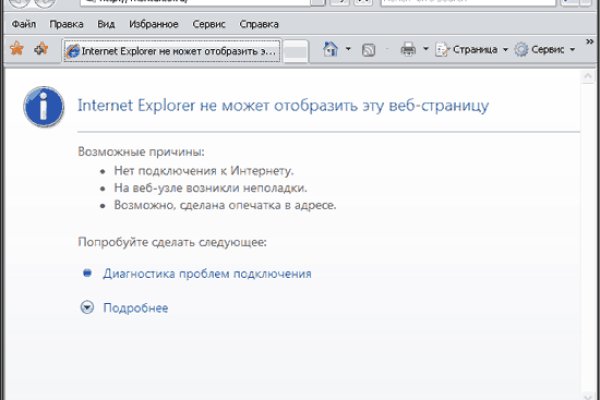Open the Файл menu
The height and width of the screenshot is (400, 600).
pos(24,22)
